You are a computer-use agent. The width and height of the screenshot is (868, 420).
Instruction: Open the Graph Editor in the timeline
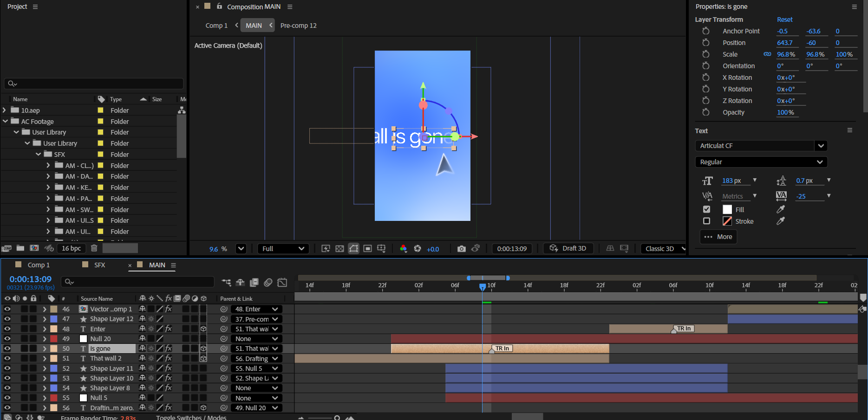pyautogui.click(x=282, y=283)
